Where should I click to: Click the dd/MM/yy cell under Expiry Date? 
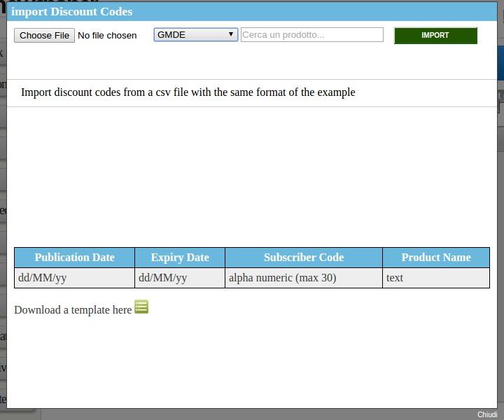180,278
